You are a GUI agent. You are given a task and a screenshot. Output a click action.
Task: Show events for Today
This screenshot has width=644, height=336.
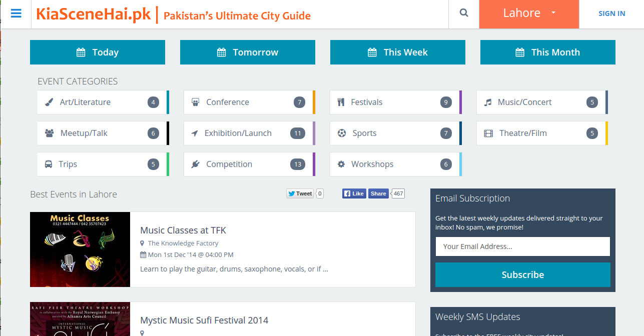98,52
